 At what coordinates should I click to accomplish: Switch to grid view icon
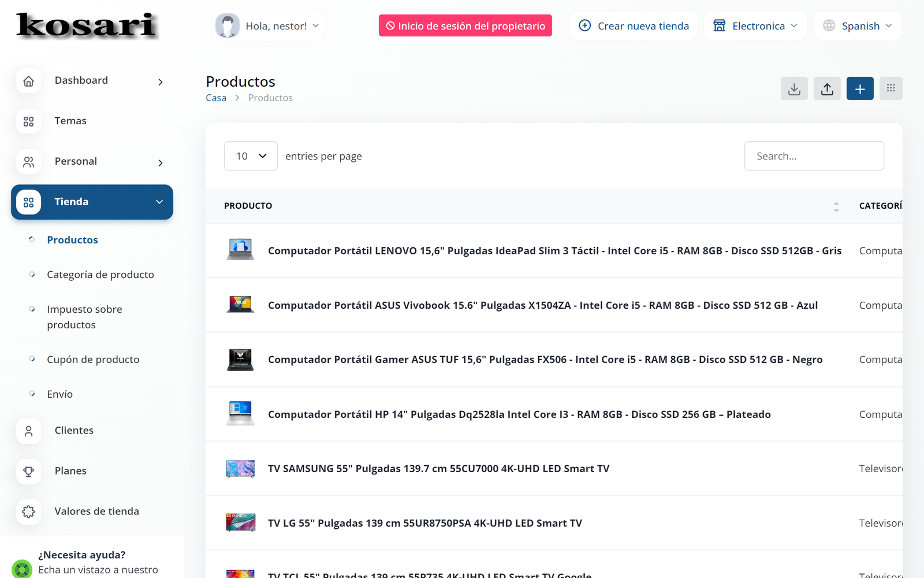click(x=891, y=88)
